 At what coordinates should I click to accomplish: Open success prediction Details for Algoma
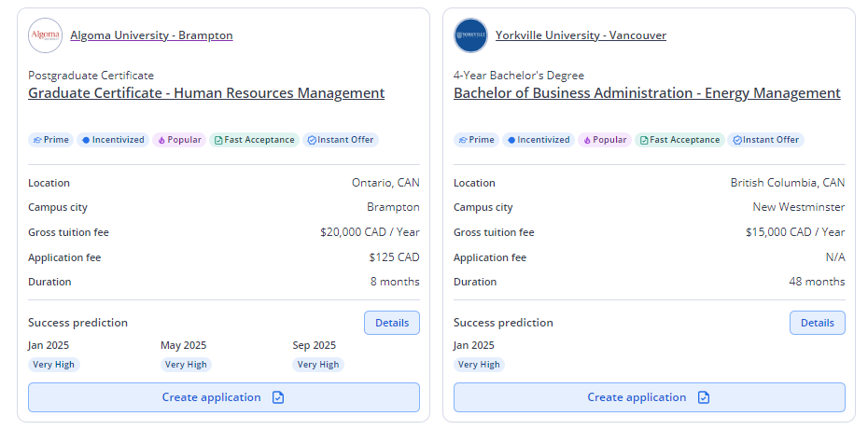coord(392,323)
